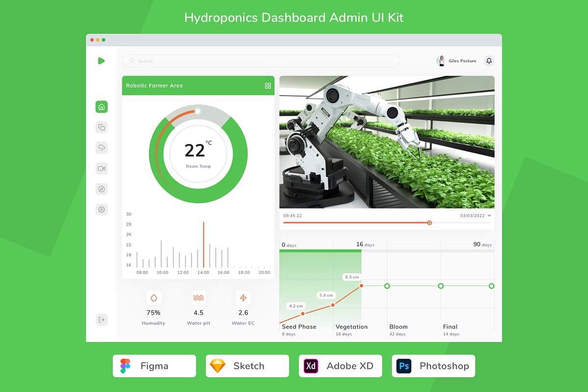This screenshot has width=588, height=392.
Task: Click the grid icon on the Robotic Farmer Area header
Action: point(268,85)
